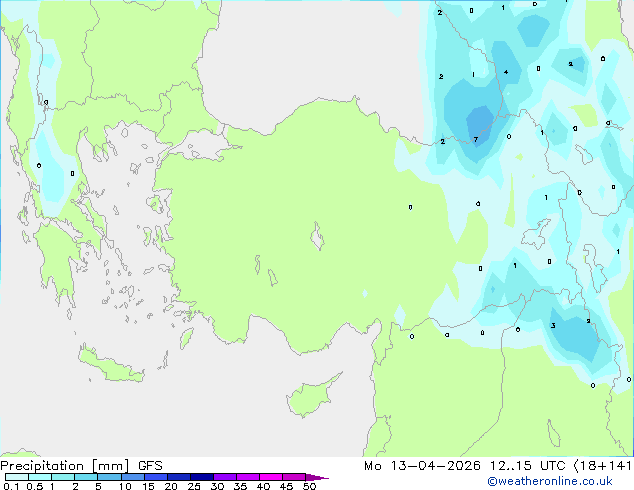Click the '30' legend label
The height and width of the screenshot is (490, 634).
point(217,486)
